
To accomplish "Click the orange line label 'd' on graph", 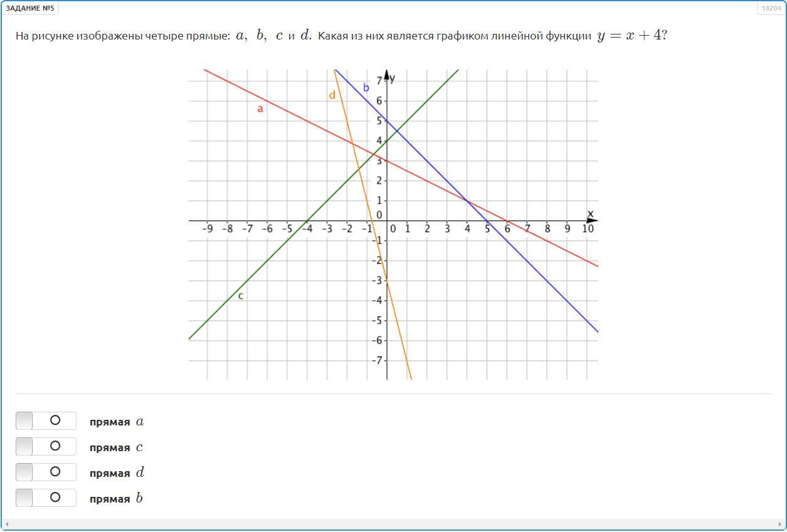I will [332, 95].
